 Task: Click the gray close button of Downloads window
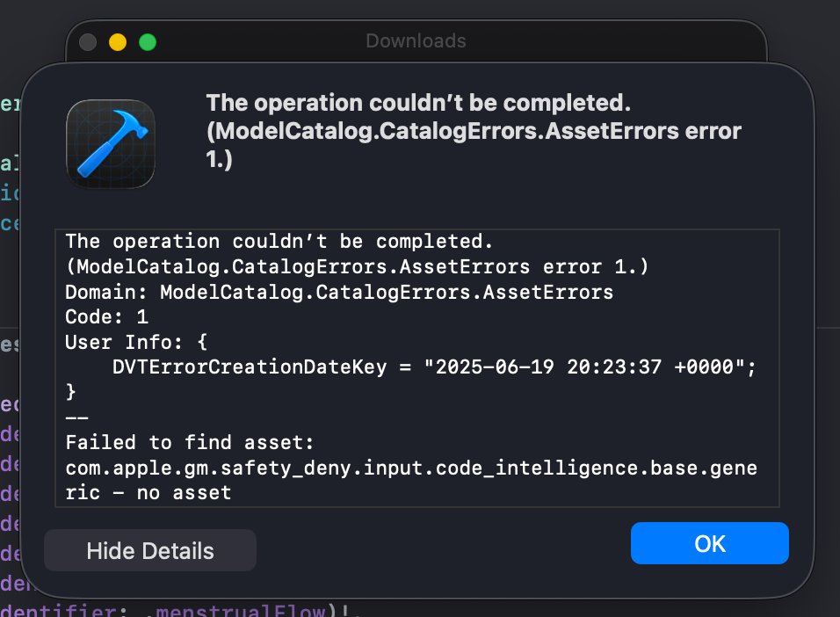click(x=88, y=42)
